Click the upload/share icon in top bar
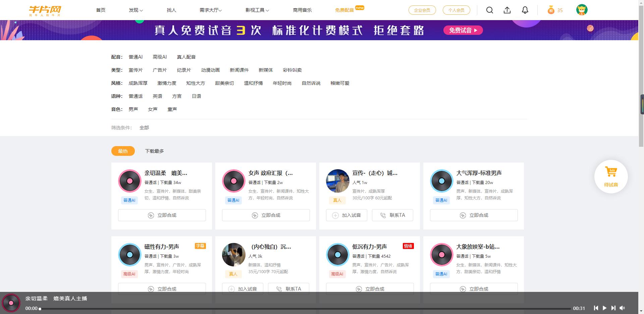The width and height of the screenshot is (644, 314). tap(507, 10)
